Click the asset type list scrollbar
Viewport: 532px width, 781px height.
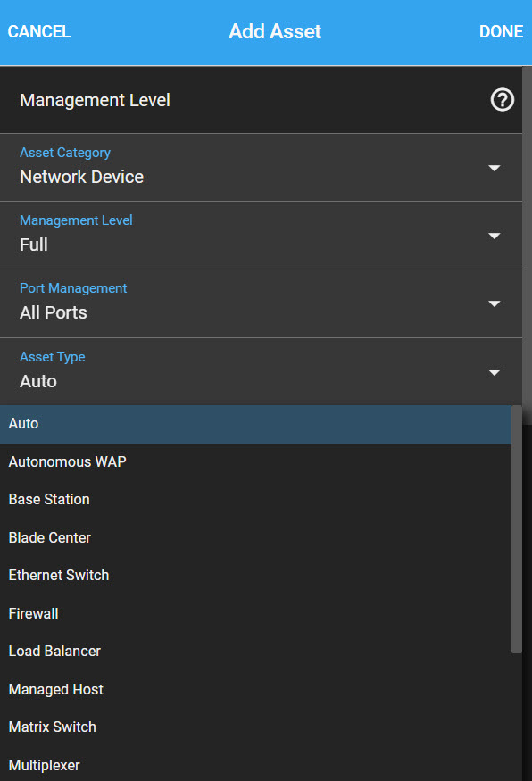[517, 529]
